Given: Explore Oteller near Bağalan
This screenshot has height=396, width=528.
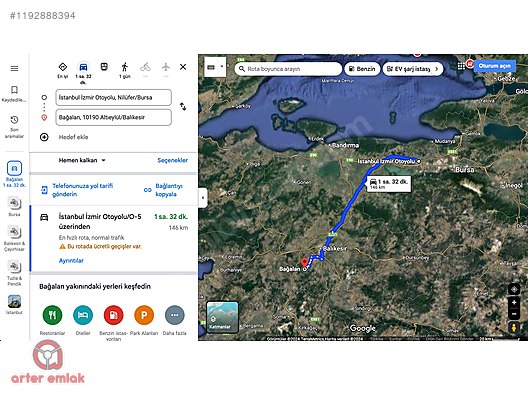Looking at the screenshot, I should tap(83, 320).
